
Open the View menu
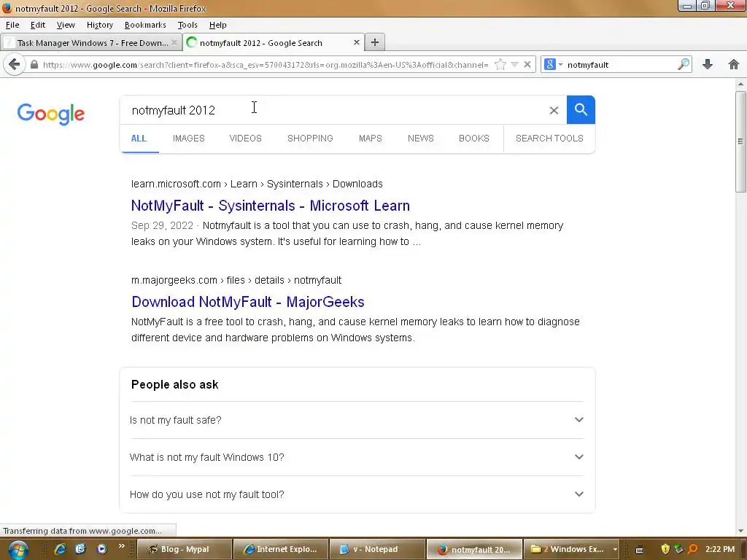point(65,25)
